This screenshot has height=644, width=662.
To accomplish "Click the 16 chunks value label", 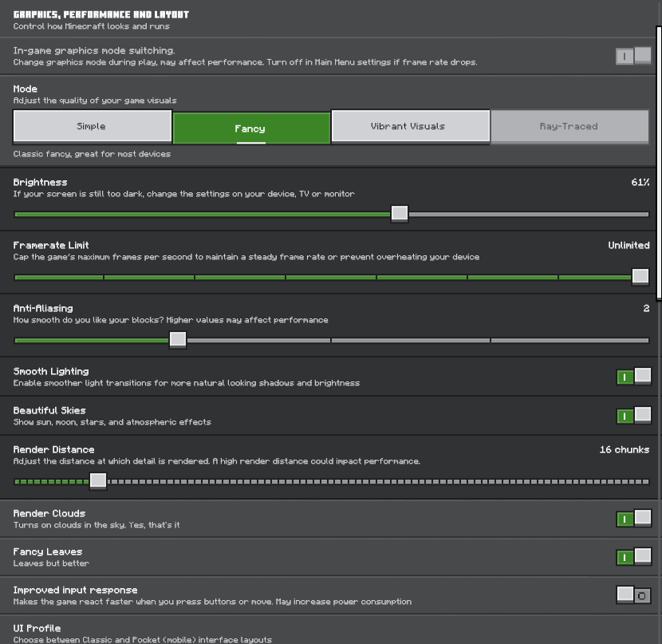I will [625, 450].
